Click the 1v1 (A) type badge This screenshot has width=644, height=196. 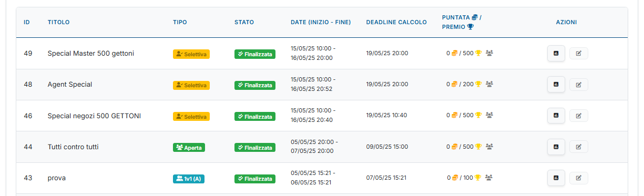(189, 179)
